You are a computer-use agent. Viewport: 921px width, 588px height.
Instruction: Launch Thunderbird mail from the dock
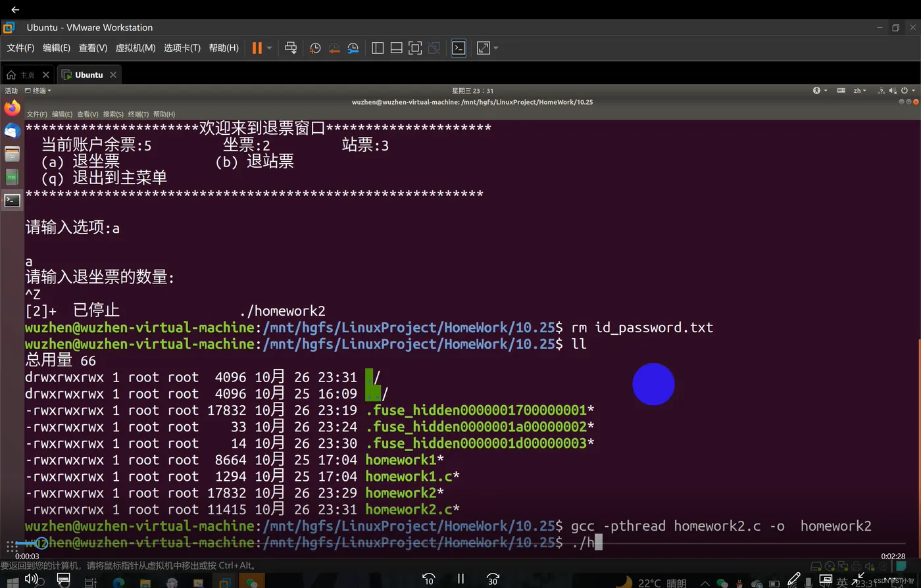pyautogui.click(x=12, y=131)
